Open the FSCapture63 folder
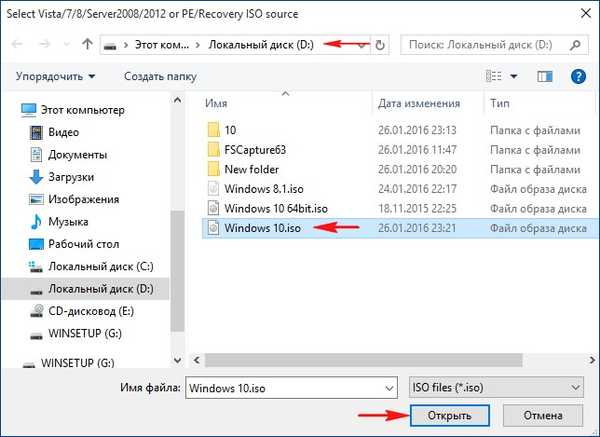This screenshot has height=437, width=600. click(x=255, y=149)
